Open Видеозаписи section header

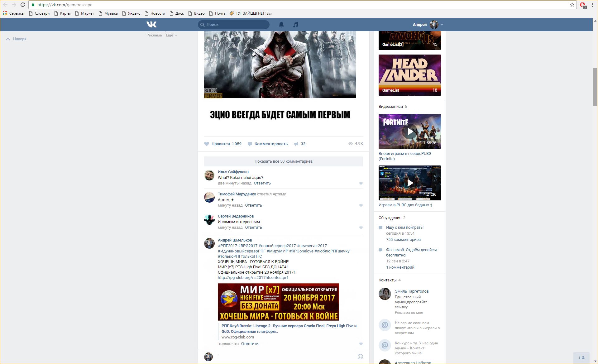click(391, 106)
